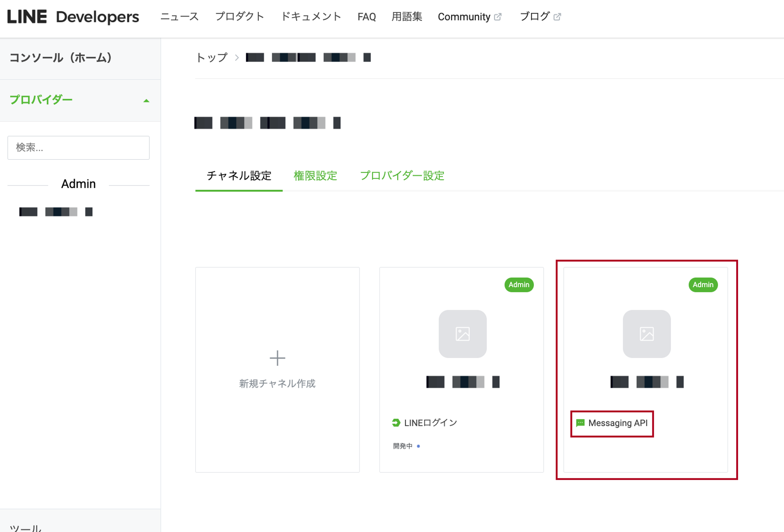Click the Admin badge on Messaging API card
Viewport: 784px width, 532px height.
click(703, 285)
